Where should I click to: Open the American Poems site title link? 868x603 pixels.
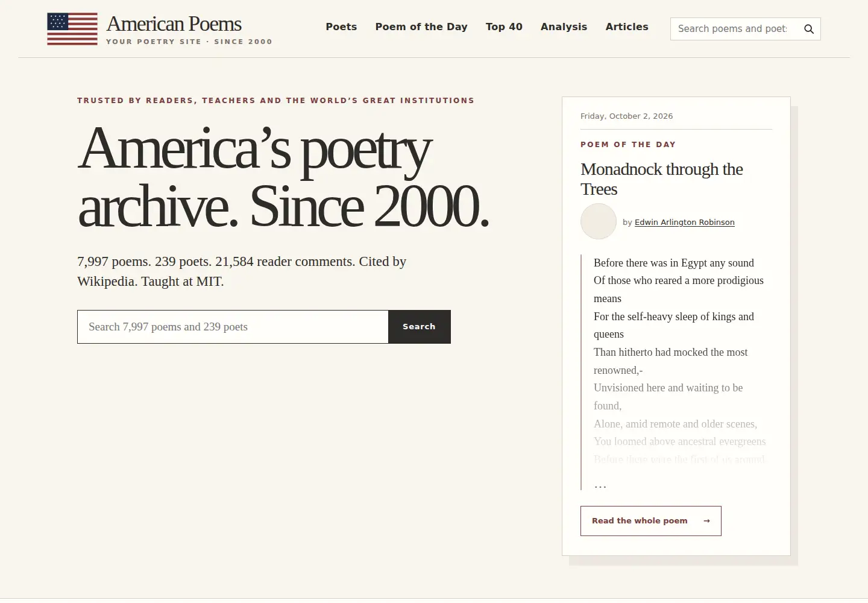[174, 24]
